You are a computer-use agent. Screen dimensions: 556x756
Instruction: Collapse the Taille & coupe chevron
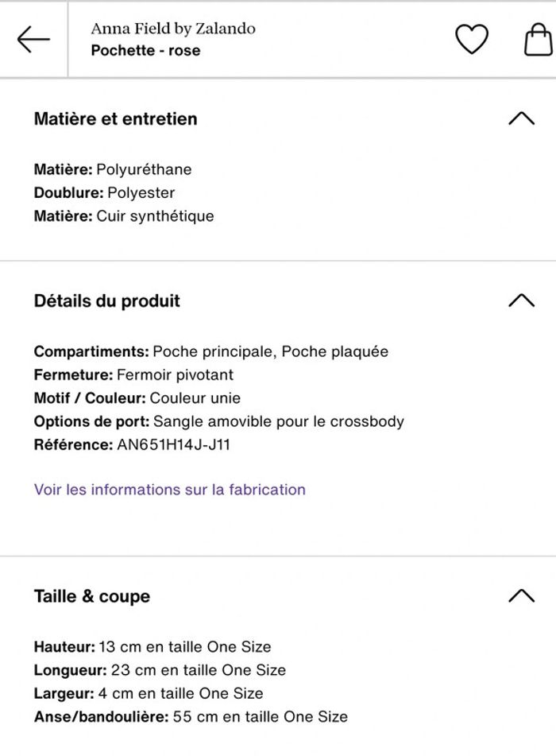521,595
